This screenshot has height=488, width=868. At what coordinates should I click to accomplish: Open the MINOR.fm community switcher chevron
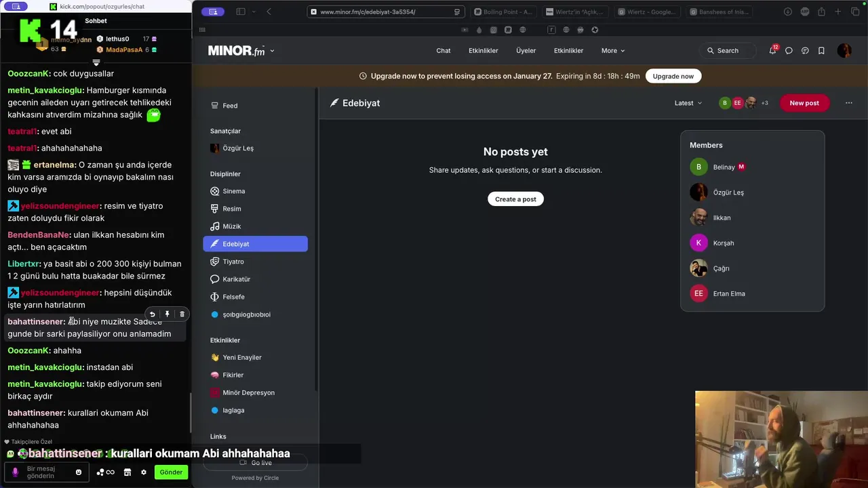(272, 51)
